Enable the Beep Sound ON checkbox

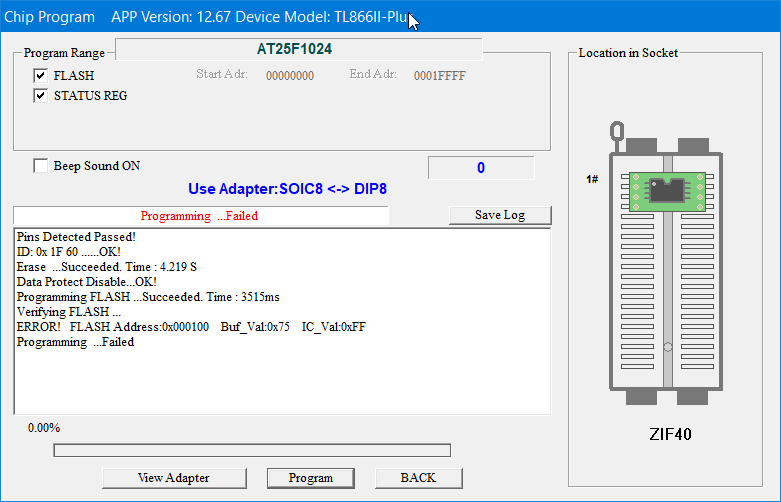click(41, 166)
